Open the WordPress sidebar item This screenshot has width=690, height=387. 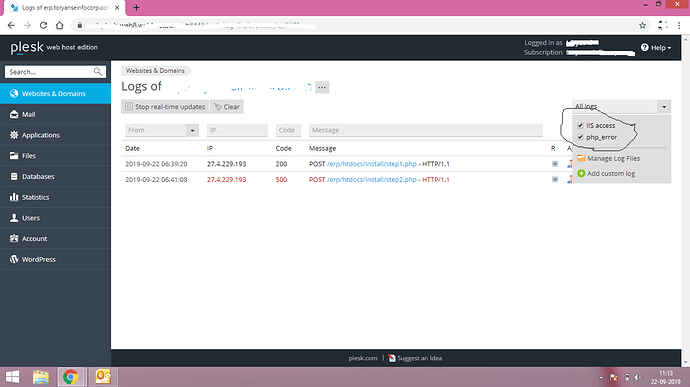[x=55, y=259]
